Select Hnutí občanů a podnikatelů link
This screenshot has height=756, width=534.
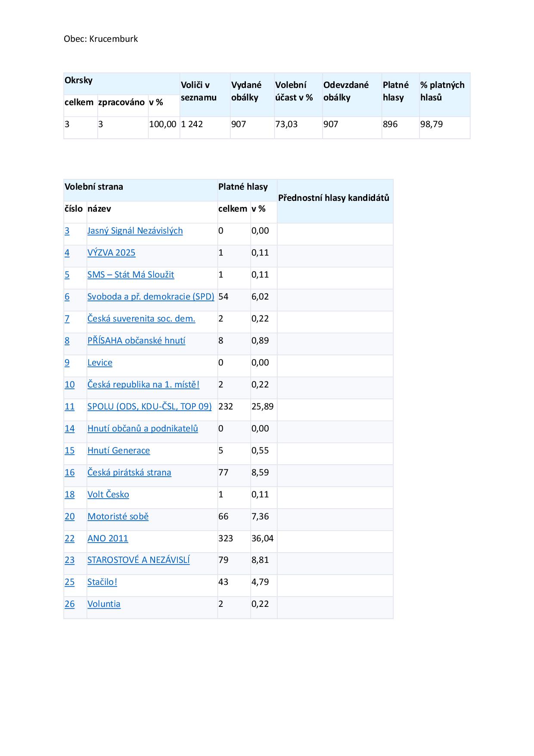(143, 428)
